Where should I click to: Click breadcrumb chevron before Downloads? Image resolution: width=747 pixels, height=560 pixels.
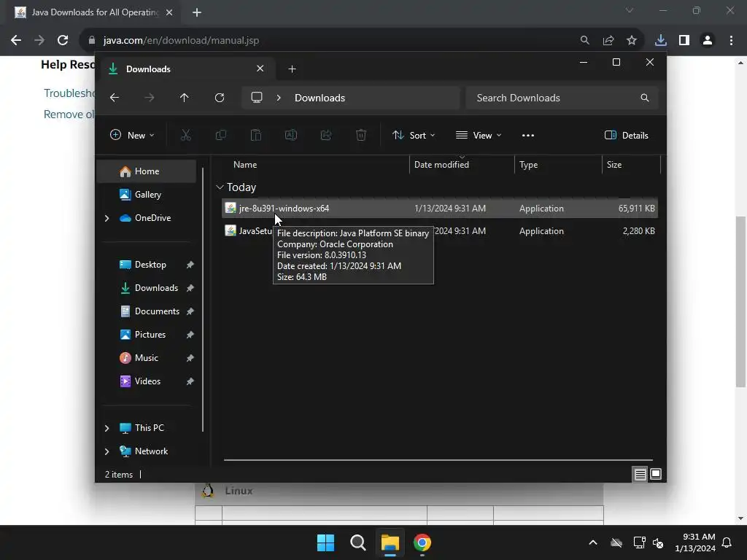click(x=279, y=98)
